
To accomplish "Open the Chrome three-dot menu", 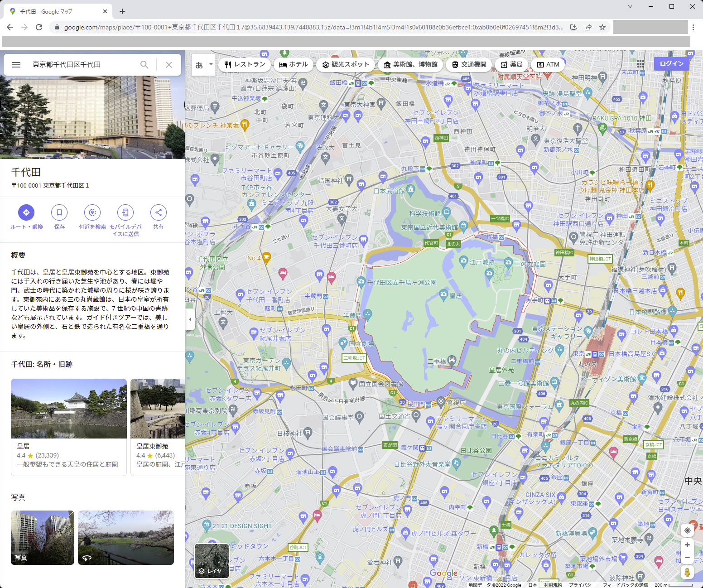I will tap(693, 27).
